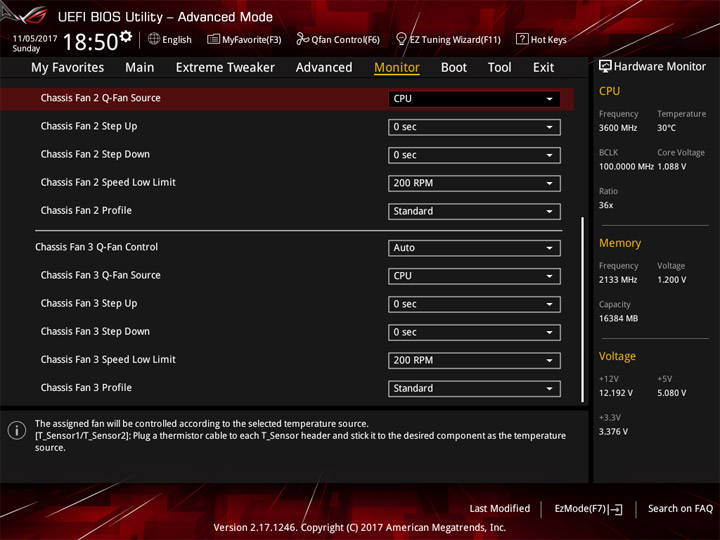Image resolution: width=720 pixels, height=540 pixels.
Task: Click +5V reading 5.080 V
Action: [x=672, y=393]
